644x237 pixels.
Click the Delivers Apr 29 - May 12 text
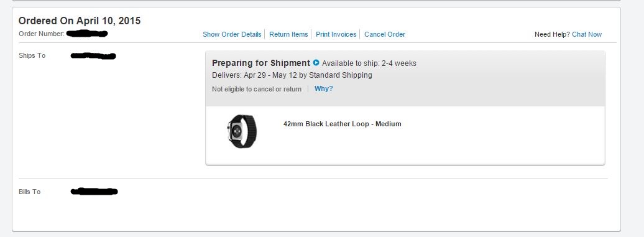(x=292, y=75)
